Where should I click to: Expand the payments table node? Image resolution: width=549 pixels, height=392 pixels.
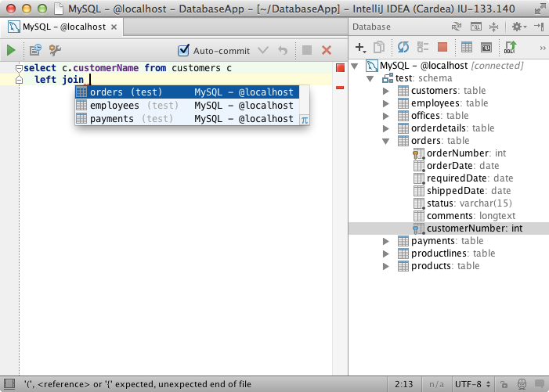(x=386, y=241)
